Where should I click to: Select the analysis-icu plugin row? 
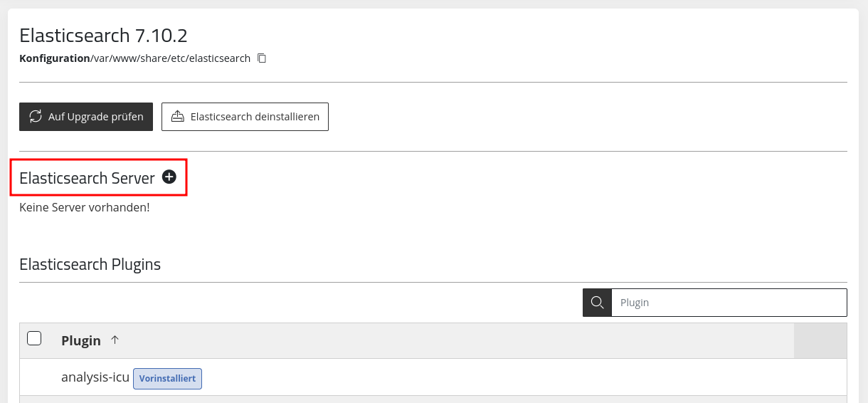click(433, 377)
